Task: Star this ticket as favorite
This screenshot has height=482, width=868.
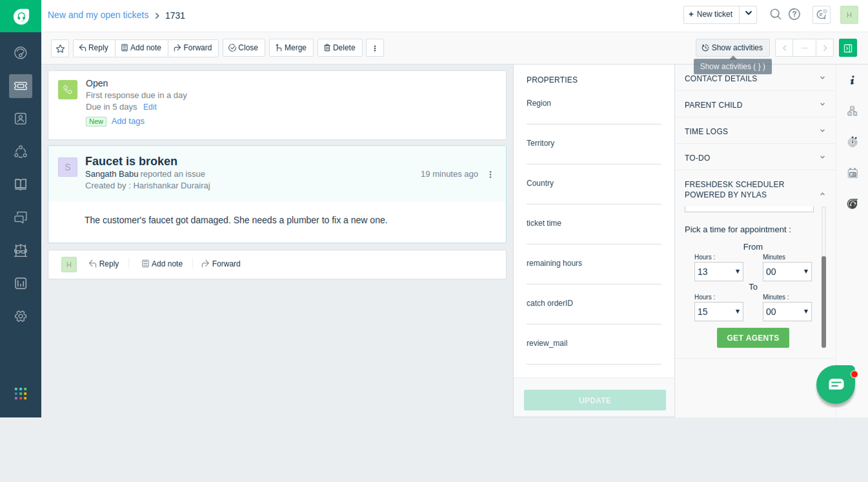Action: click(60, 48)
